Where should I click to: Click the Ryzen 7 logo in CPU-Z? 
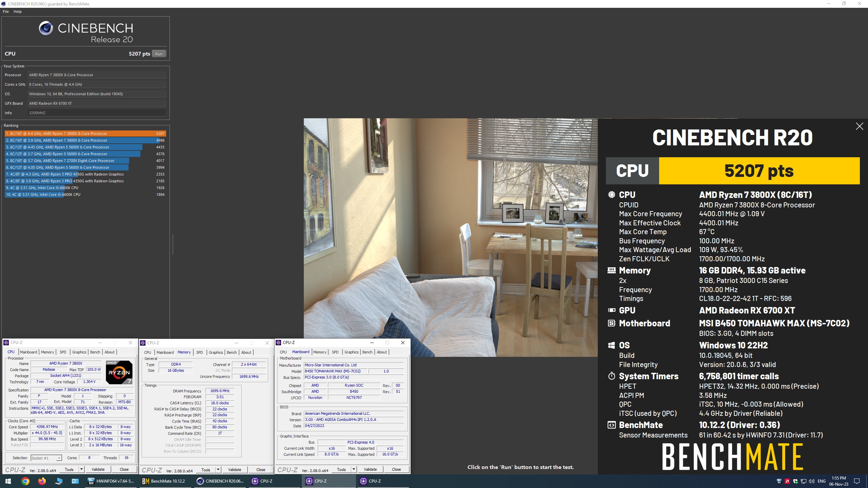(119, 372)
